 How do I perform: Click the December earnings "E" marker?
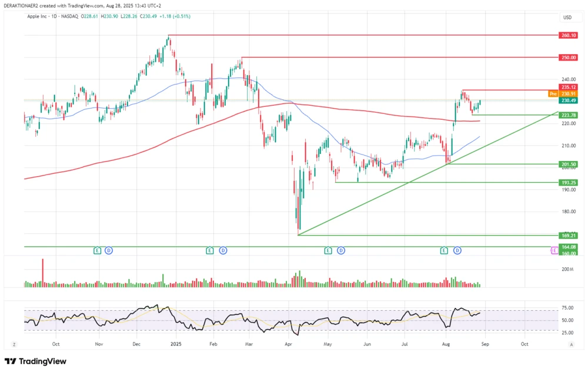pyautogui.click(x=96, y=250)
